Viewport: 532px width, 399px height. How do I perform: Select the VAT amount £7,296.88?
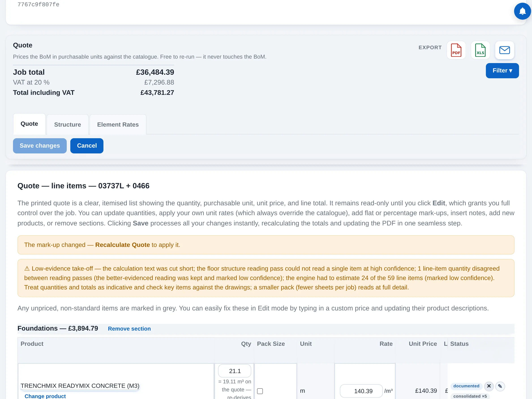pyautogui.click(x=159, y=82)
